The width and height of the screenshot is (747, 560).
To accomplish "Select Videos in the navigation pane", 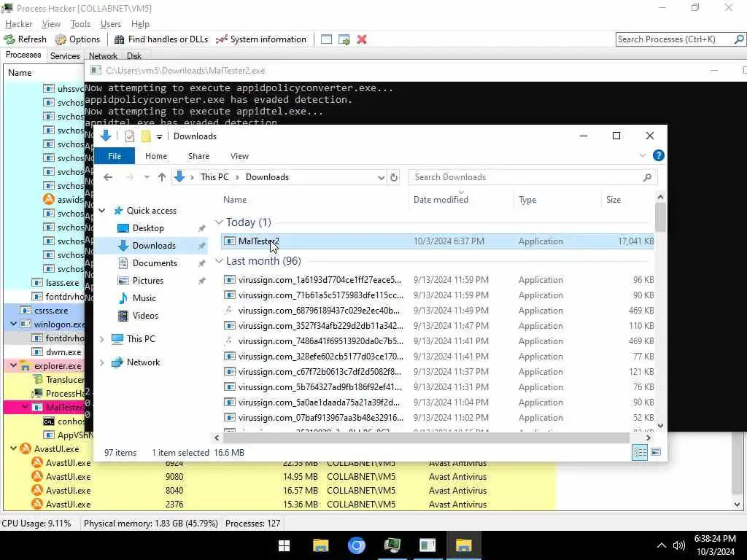I will [x=145, y=316].
